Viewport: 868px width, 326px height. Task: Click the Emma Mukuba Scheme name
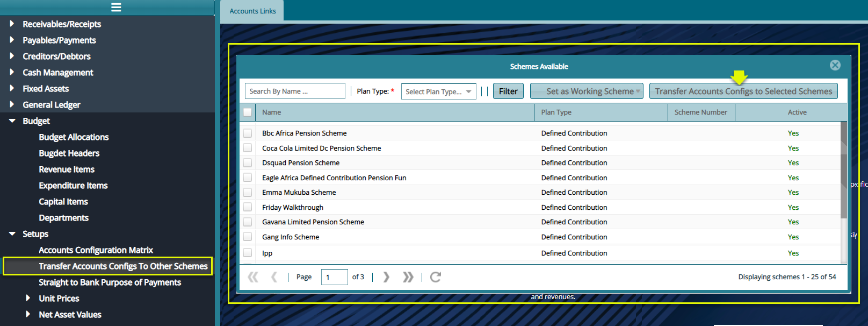[x=299, y=192]
